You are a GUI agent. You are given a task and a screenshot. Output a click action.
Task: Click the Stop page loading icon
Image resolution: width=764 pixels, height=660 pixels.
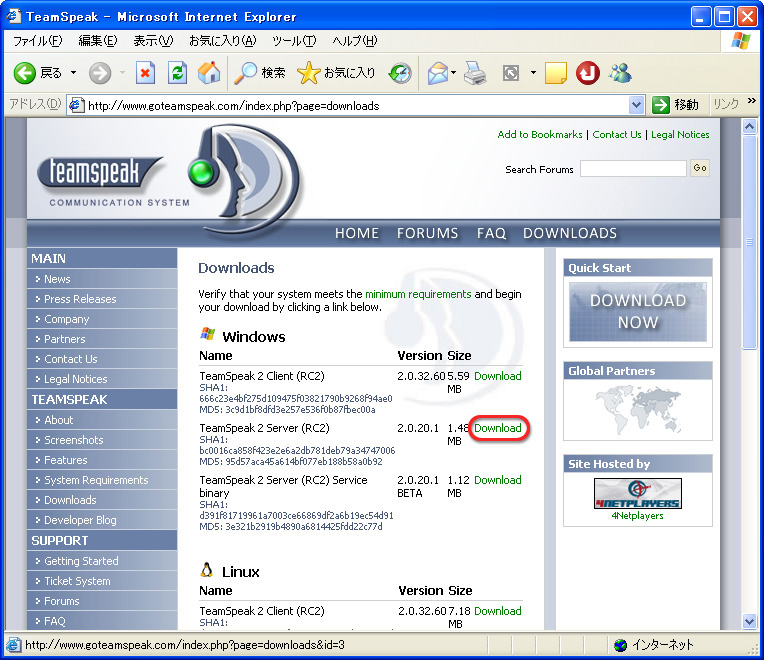(x=145, y=74)
